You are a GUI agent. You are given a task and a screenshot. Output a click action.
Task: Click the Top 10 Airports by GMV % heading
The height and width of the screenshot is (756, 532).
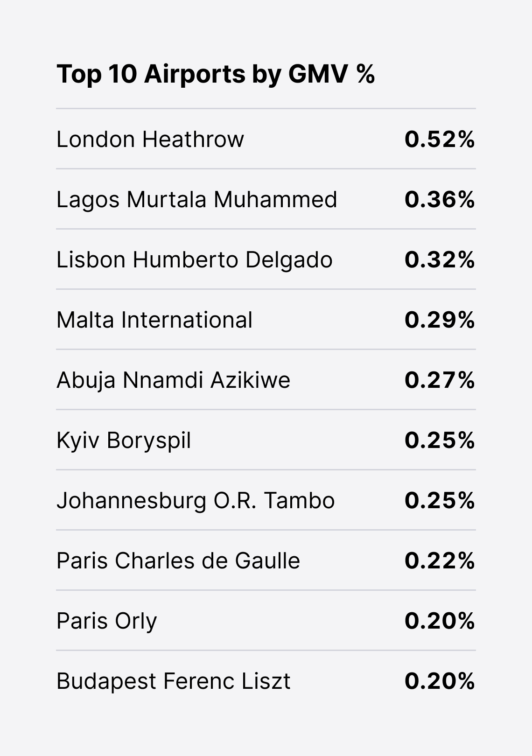click(x=216, y=74)
